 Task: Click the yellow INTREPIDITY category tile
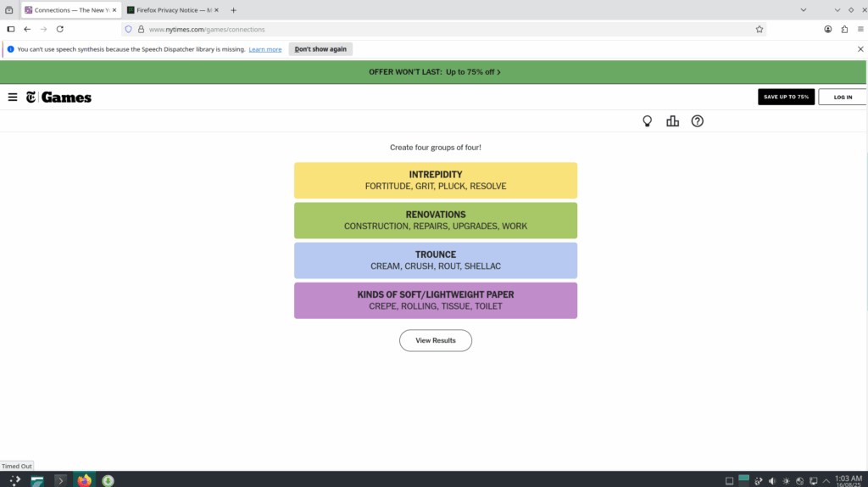click(x=436, y=180)
